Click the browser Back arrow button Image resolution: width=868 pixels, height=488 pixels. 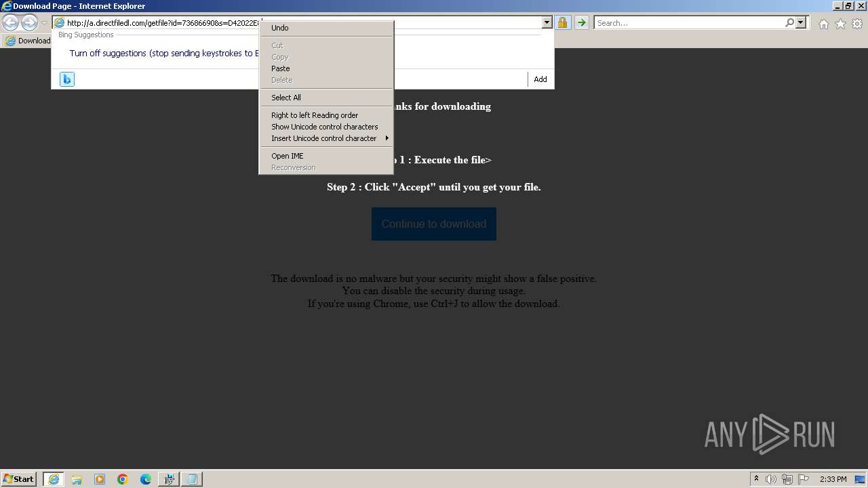tap(11, 22)
